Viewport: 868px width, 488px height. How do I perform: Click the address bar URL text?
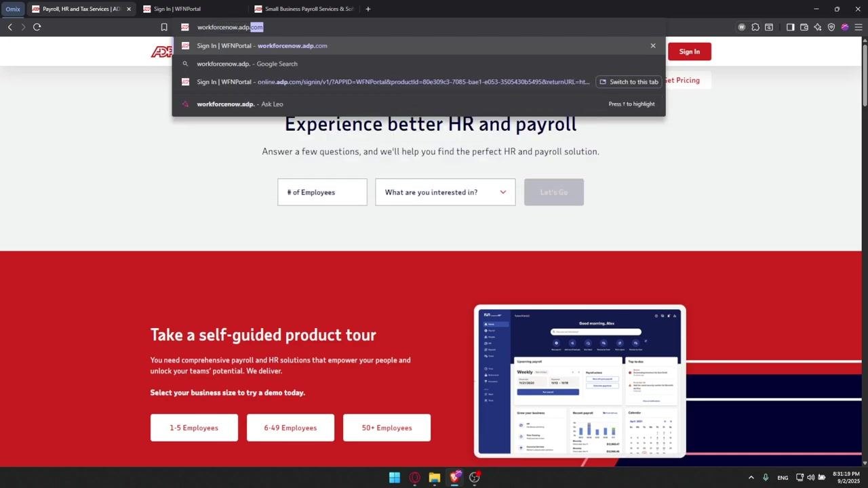click(230, 27)
